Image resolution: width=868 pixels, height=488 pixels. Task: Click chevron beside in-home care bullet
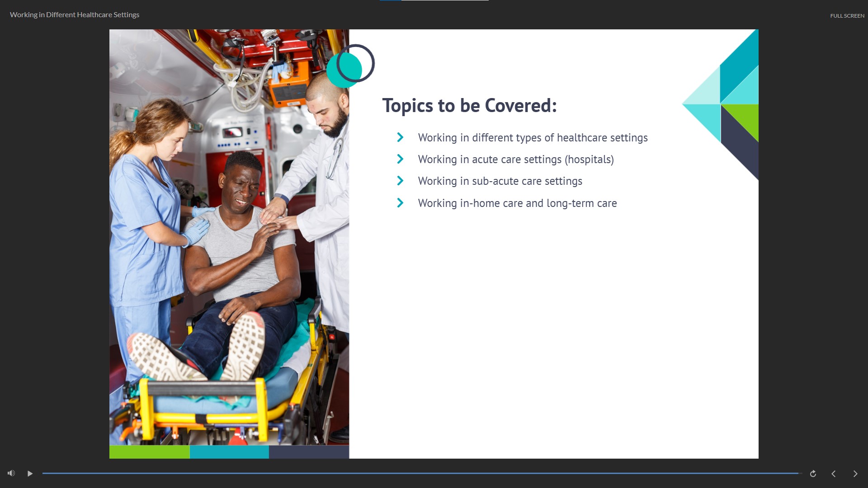click(400, 203)
